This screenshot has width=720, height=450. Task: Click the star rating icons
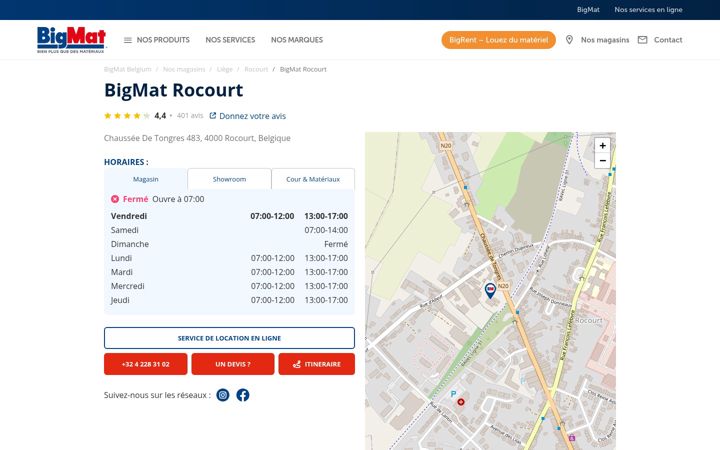(127, 116)
